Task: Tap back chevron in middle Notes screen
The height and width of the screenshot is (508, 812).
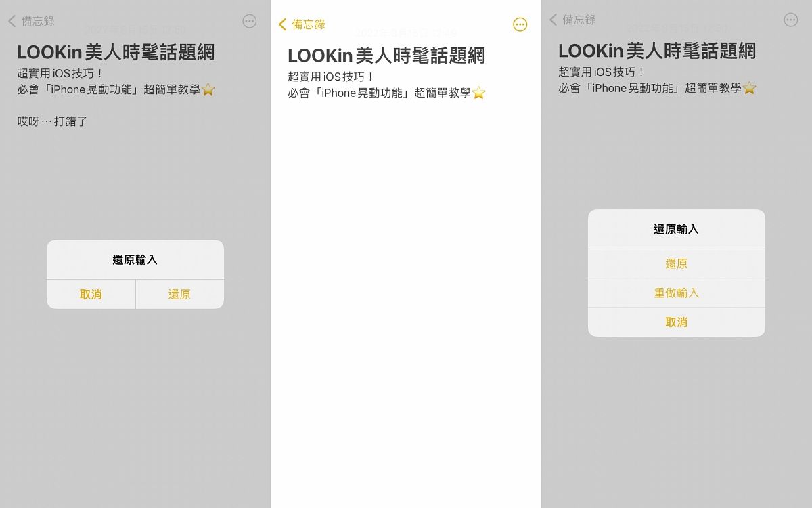Action: coord(282,24)
